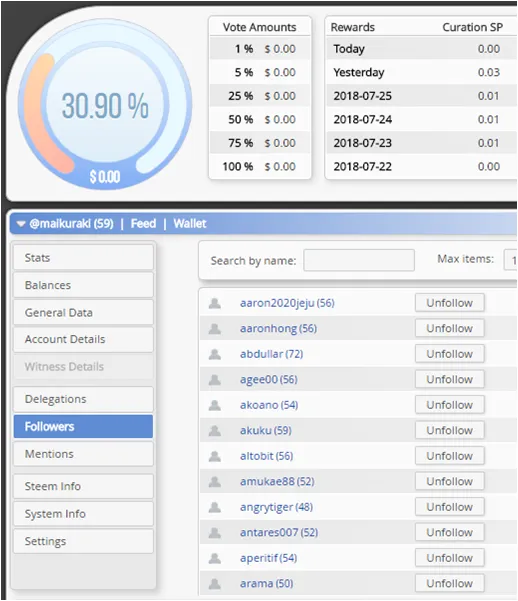Unfollow aaron2020jeju
Screen dimensions: 518x601
pyautogui.click(x=449, y=303)
